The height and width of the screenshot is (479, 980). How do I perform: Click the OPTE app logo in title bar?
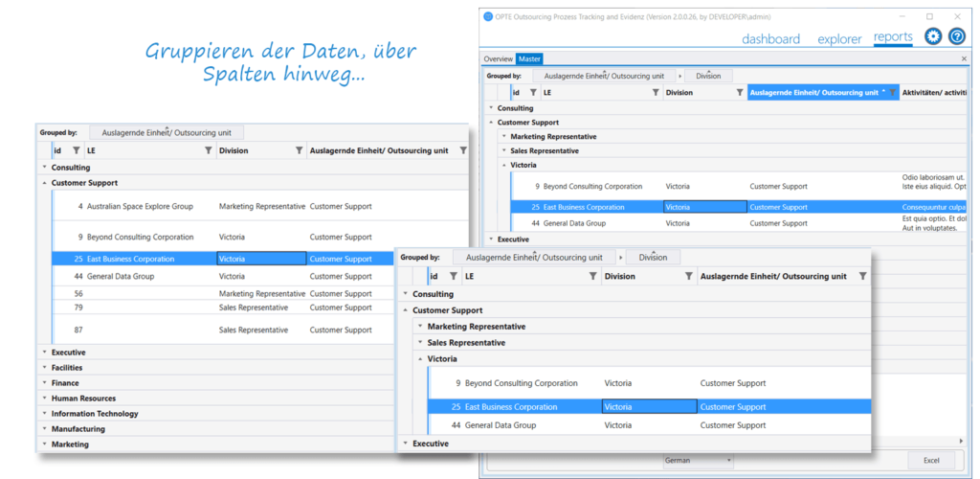tap(488, 16)
